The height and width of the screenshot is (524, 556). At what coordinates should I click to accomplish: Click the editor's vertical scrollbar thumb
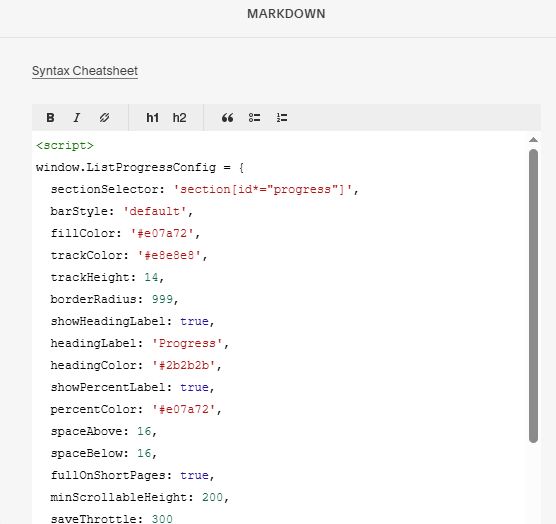point(533,296)
